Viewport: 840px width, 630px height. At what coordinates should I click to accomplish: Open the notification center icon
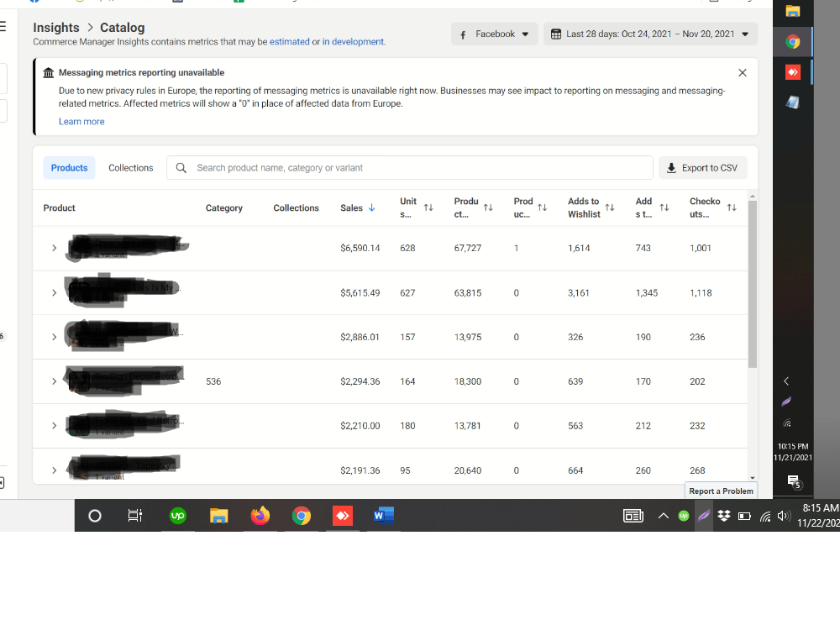point(794,481)
